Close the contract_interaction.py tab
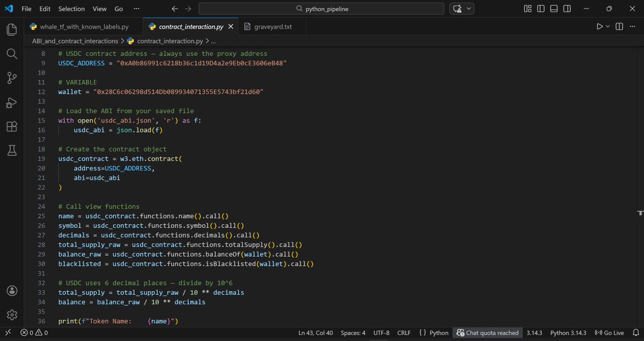The image size is (644, 341). [x=231, y=27]
